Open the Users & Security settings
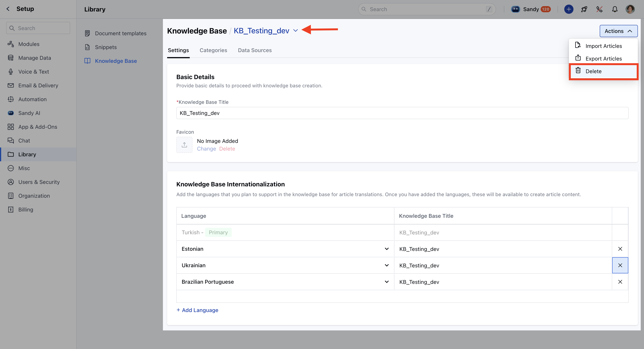644x349 pixels. click(39, 182)
